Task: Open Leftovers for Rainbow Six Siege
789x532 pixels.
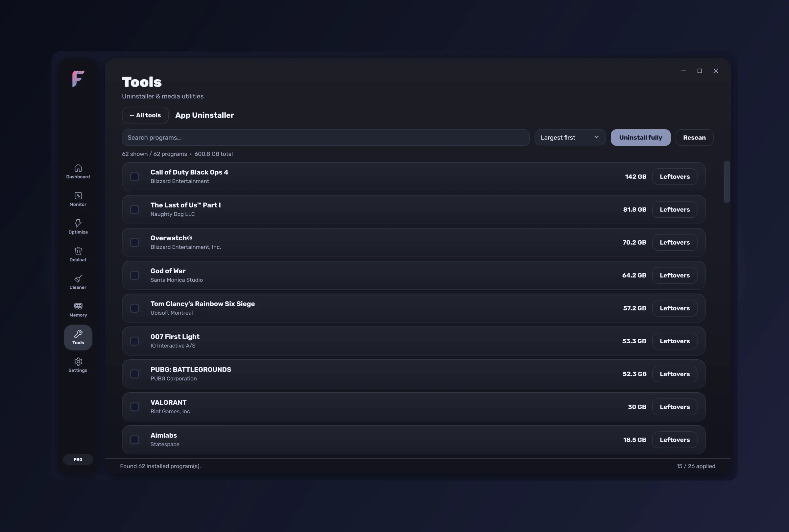Action: [x=675, y=308]
